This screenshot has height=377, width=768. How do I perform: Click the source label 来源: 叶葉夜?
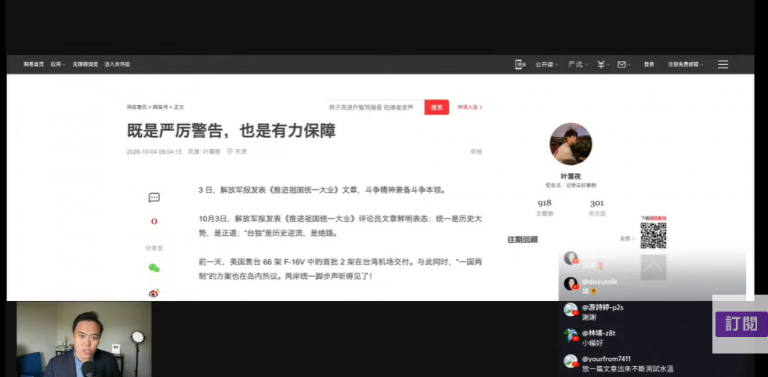tap(204, 152)
